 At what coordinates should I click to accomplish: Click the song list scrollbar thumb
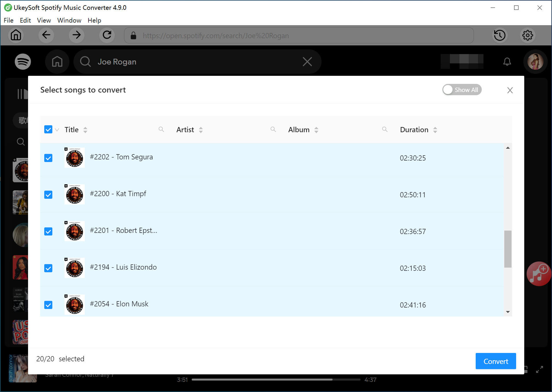tap(508, 249)
